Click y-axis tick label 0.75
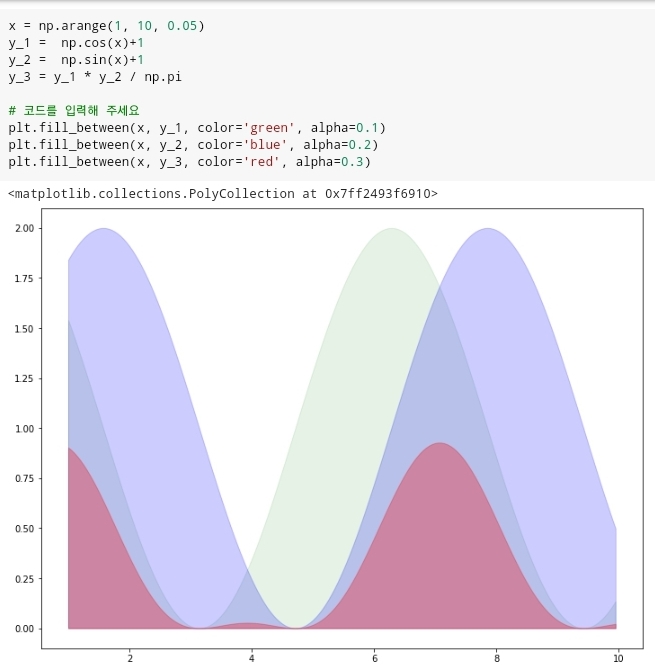Screen dimensions: 655x670 [24, 478]
